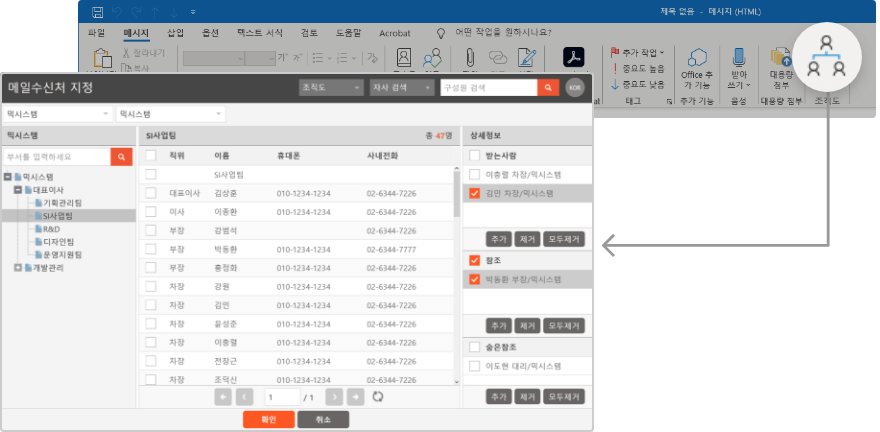Click the lightbulb tell-me search icon
The width and height of the screenshot is (880, 432).
441,33
